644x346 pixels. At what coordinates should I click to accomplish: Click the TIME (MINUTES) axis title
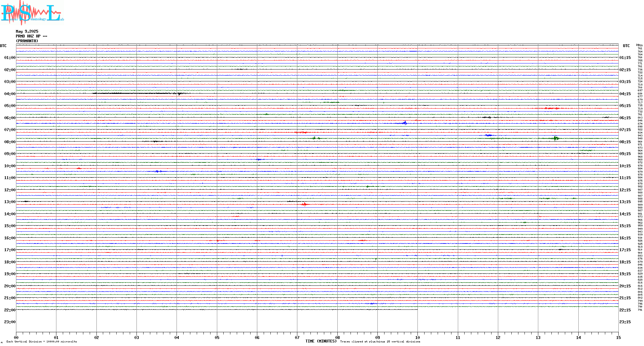pos(321,341)
